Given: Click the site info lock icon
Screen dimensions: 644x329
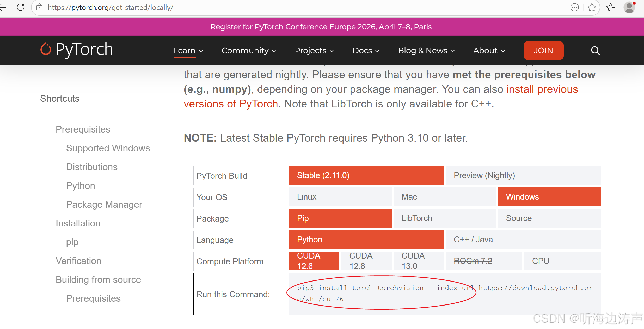Looking at the screenshot, I should 39,7.
